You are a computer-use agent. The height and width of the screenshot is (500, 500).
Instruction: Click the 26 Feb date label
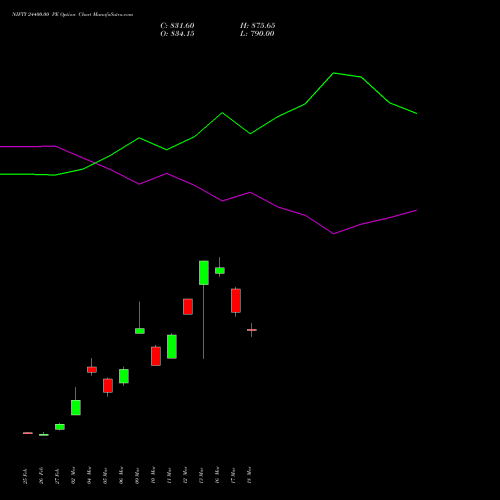pyautogui.click(x=42, y=476)
